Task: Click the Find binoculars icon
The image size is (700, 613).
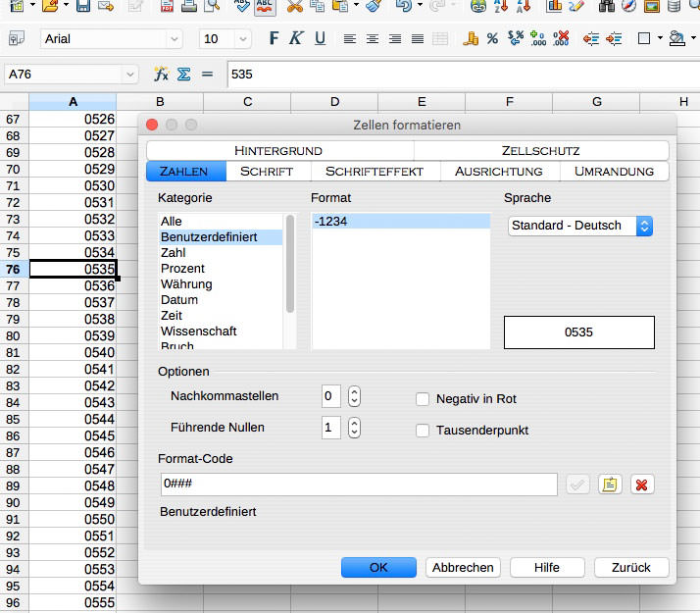Action: [606, 5]
